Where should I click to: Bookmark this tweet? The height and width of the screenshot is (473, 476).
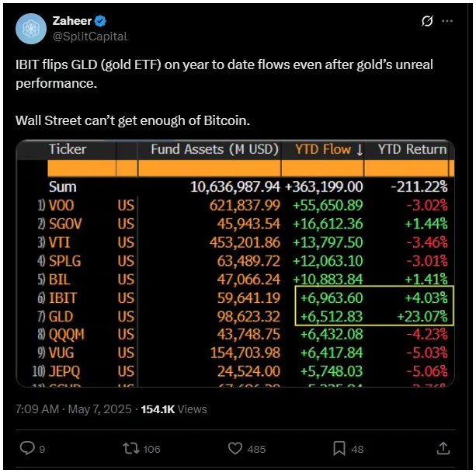click(x=339, y=448)
